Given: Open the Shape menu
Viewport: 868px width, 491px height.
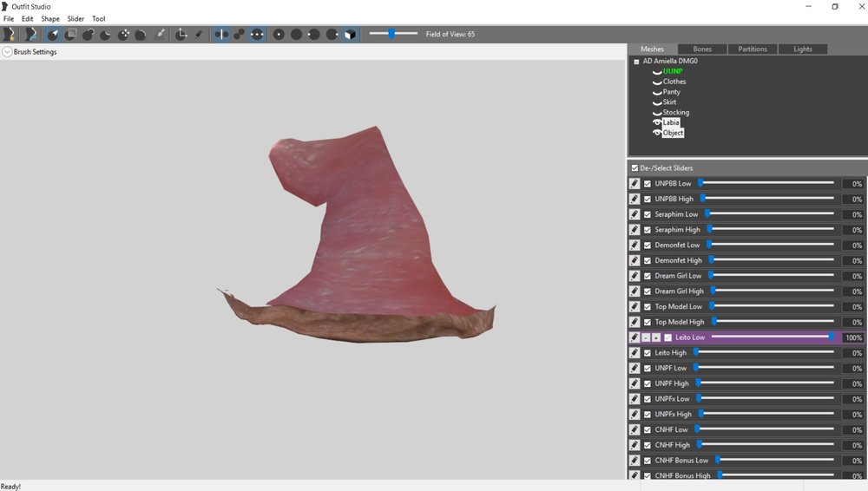Looking at the screenshot, I should pyautogui.click(x=50, y=19).
